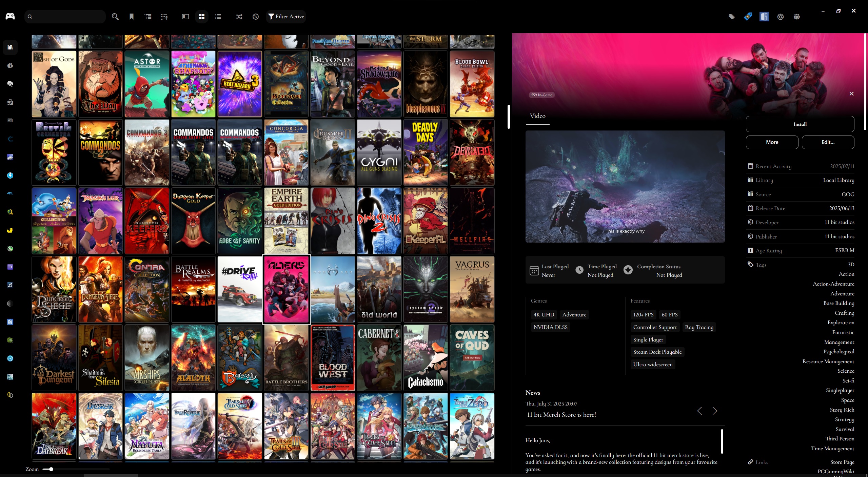Click the 'Base Building' tag
868x477 pixels.
pyautogui.click(x=839, y=303)
